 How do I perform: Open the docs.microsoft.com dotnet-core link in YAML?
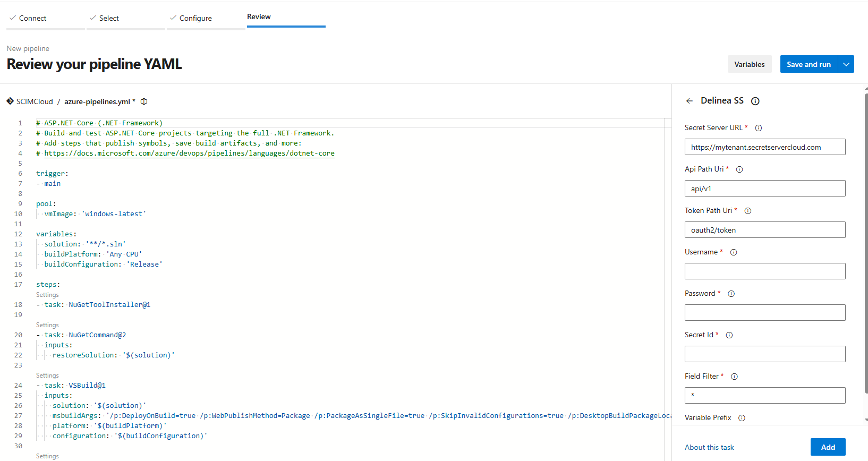click(189, 153)
